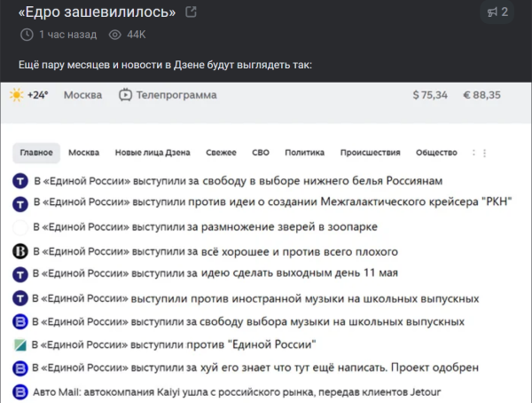Open the external link icon beside «Едро зашевилилось»
Image resolution: width=532 pixels, height=403 pixels.
191,12
